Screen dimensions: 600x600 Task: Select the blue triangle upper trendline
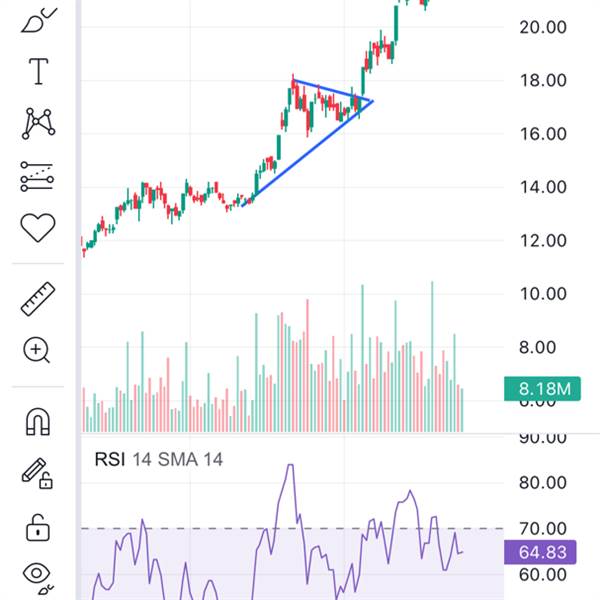point(332,91)
